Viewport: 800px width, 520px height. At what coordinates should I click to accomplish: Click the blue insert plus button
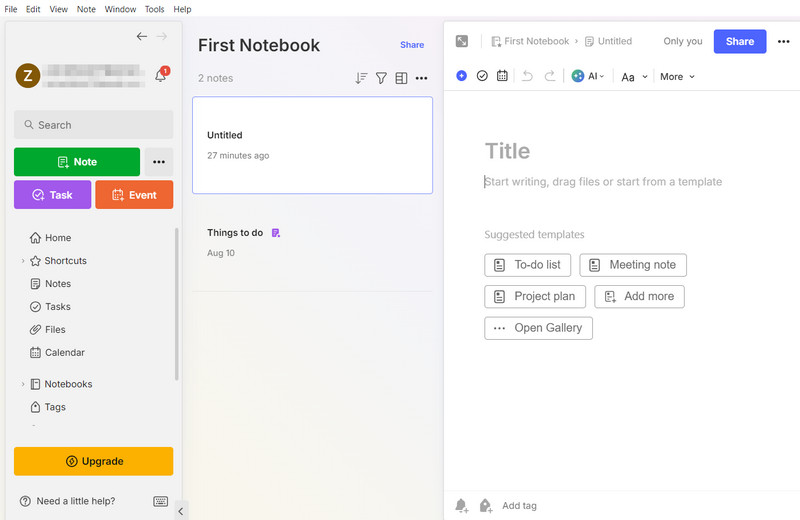(x=461, y=76)
